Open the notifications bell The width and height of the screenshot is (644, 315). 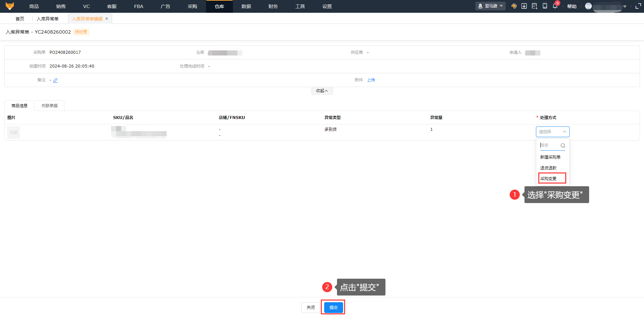tap(555, 6)
